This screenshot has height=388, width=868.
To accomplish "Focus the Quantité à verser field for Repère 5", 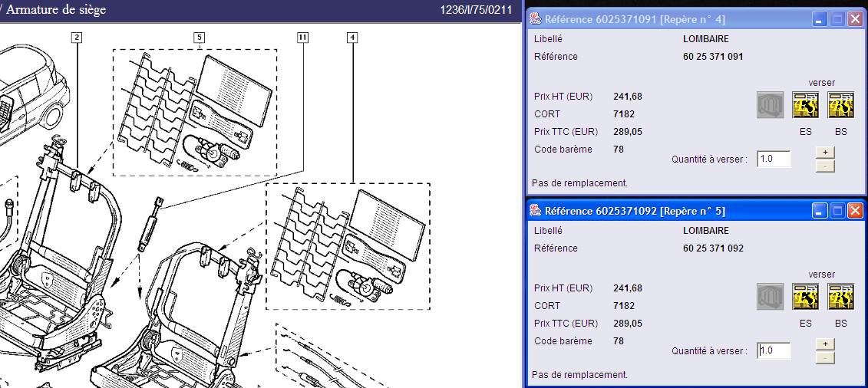I will (774, 351).
